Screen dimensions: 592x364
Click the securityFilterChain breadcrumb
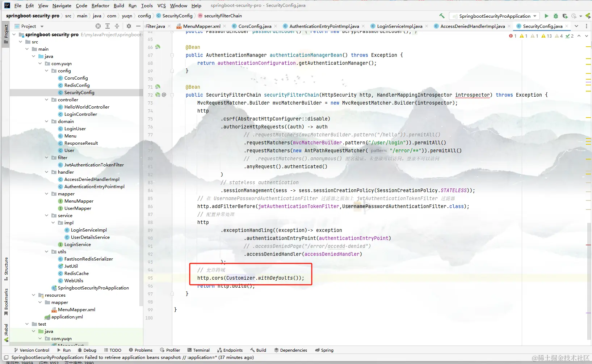[x=219, y=16]
